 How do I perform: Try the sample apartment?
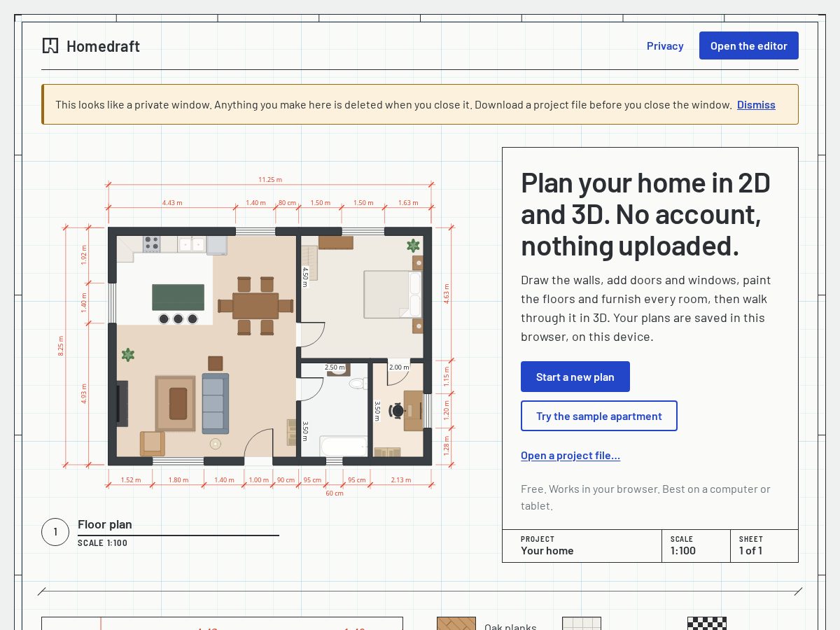(x=599, y=416)
